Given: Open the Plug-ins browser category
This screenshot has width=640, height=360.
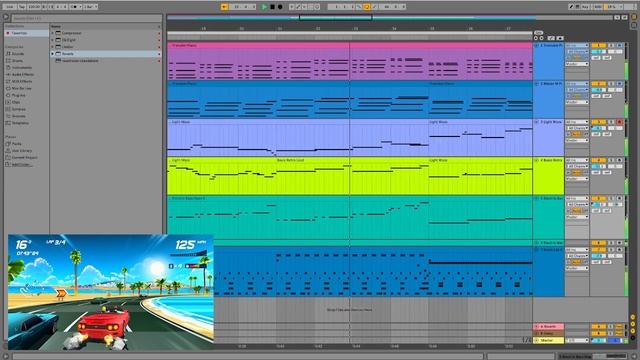Looking at the screenshot, I should [18, 95].
